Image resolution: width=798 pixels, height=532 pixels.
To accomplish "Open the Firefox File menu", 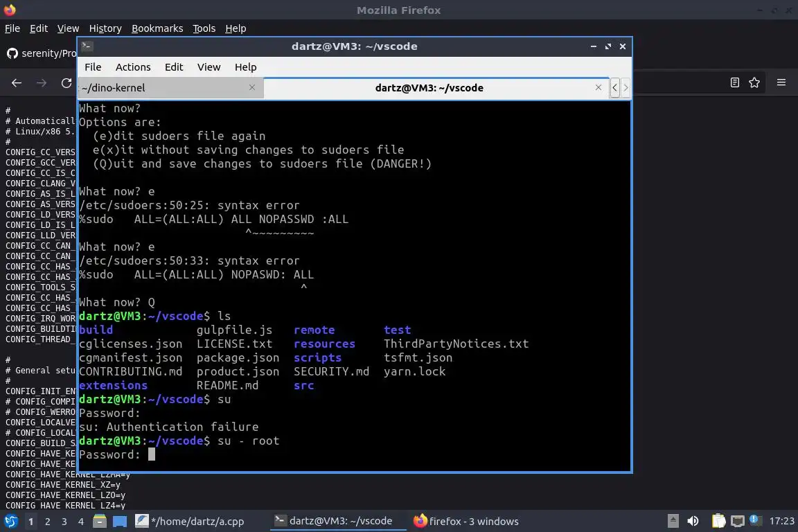I will click(x=12, y=28).
